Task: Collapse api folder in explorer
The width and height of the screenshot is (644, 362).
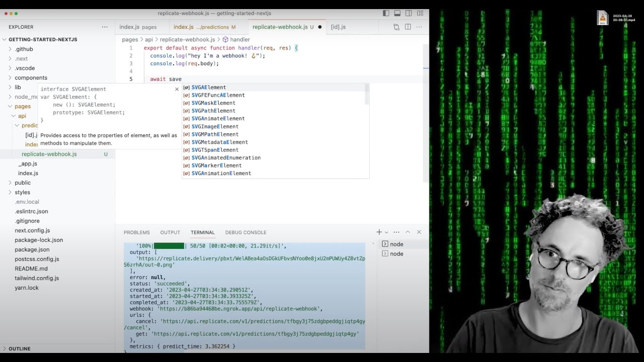Action: click(19, 116)
